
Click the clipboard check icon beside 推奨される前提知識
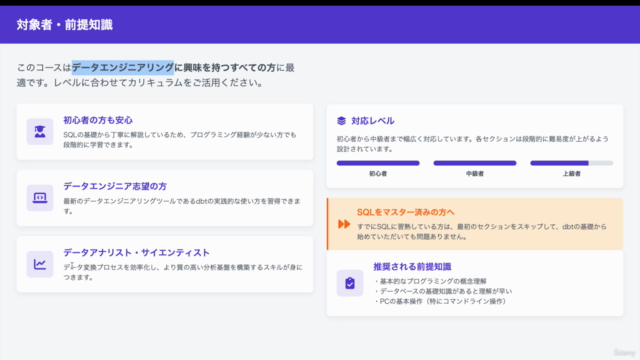click(350, 283)
